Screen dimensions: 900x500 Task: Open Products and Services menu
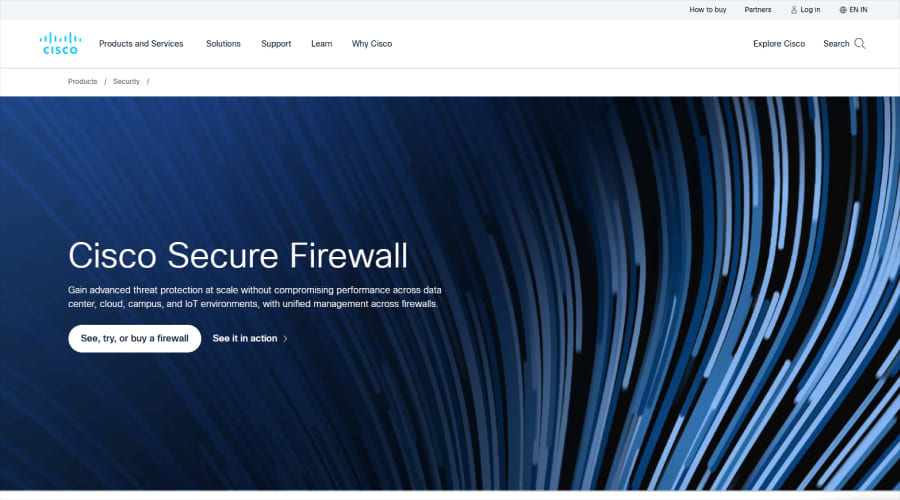tap(141, 44)
